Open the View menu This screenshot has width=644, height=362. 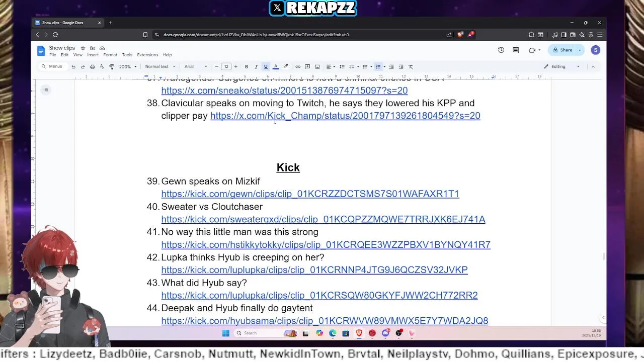click(x=78, y=55)
